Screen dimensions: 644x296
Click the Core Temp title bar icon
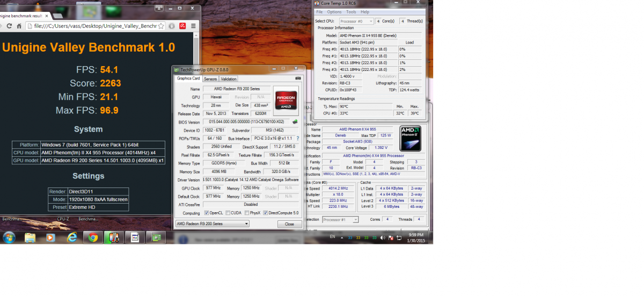point(317,3)
